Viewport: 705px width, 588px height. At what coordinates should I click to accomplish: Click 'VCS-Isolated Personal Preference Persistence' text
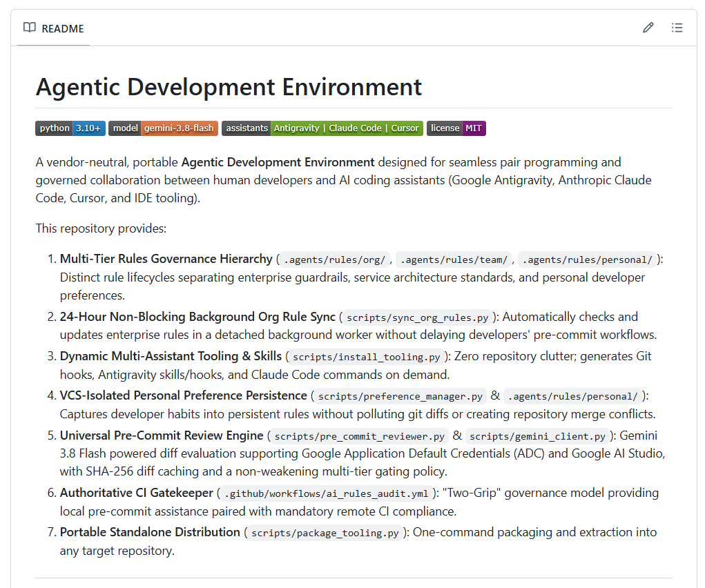point(184,395)
